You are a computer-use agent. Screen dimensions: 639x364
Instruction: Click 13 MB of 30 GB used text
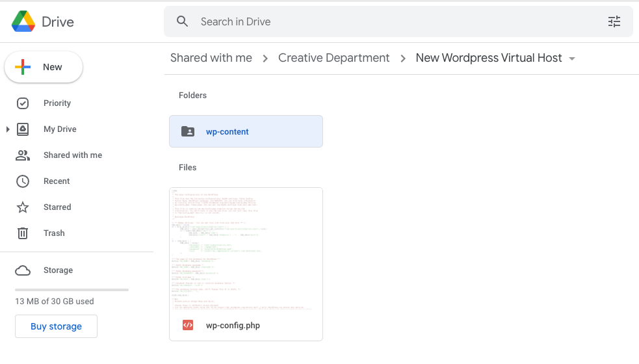point(55,301)
